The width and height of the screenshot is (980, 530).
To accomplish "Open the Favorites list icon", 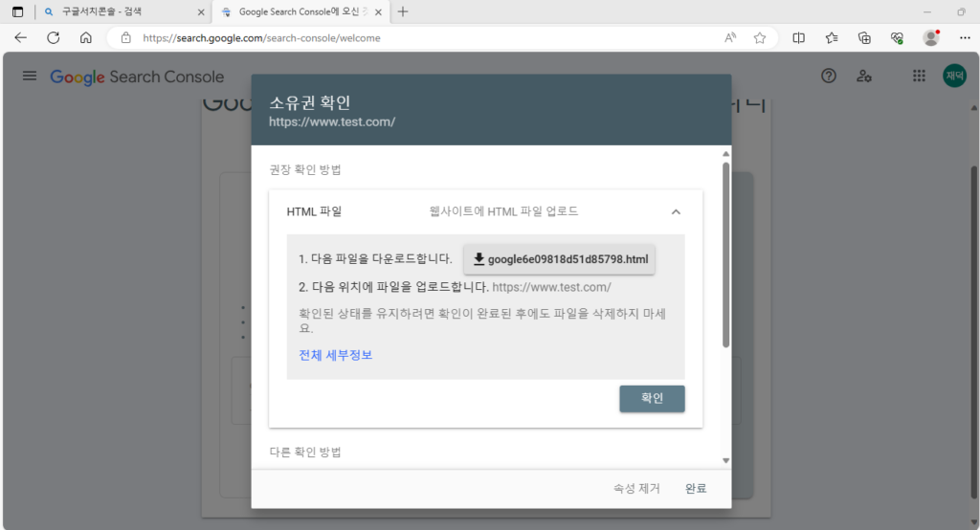I will pos(832,38).
